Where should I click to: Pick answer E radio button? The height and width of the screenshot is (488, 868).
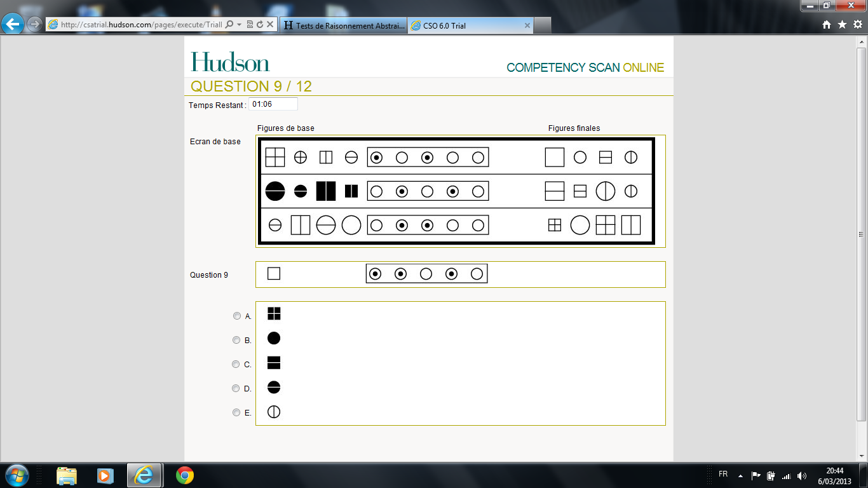point(237,412)
